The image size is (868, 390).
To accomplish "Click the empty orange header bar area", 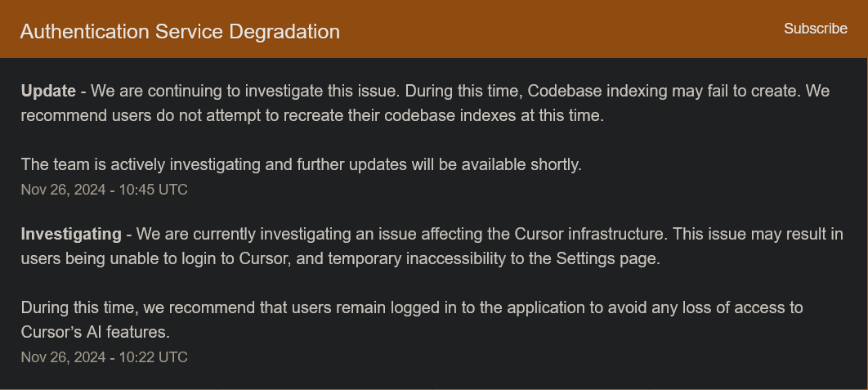I will click(x=553, y=29).
